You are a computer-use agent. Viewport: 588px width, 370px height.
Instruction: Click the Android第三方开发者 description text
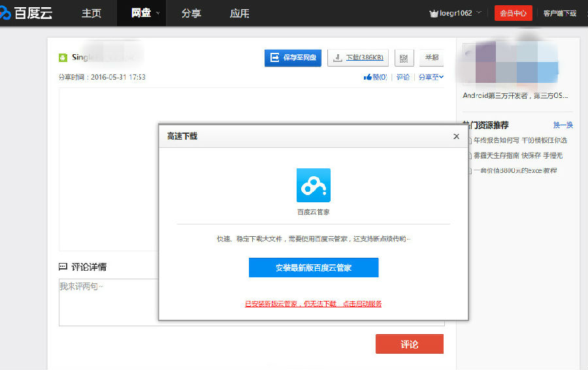(515, 96)
